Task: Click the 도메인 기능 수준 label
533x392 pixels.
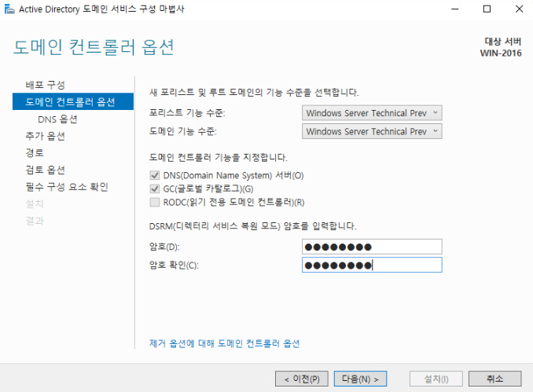Action: pyautogui.click(x=183, y=131)
